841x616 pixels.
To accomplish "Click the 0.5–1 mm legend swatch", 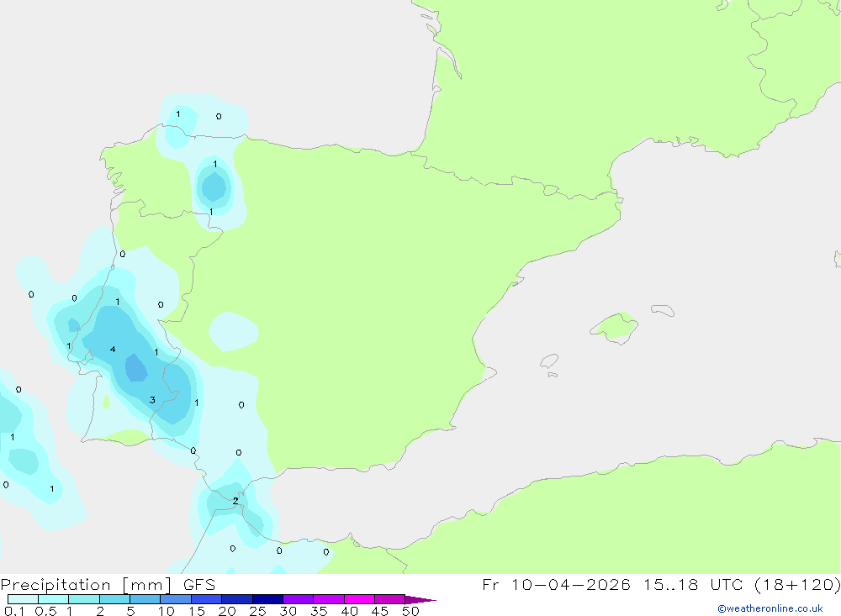I will (x=54, y=599).
